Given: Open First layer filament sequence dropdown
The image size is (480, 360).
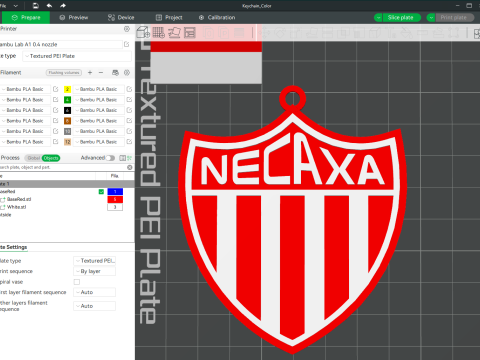Looking at the screenshot, I should pyautogui.click(x=94, y=292).
